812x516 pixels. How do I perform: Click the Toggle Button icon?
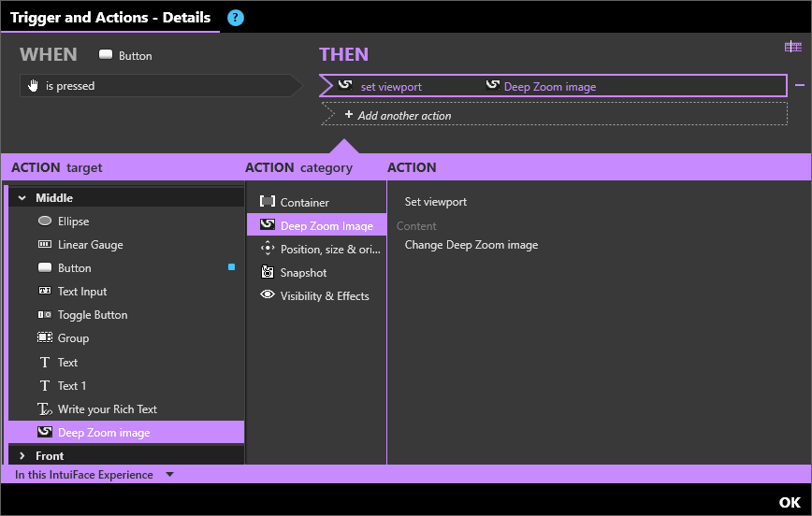coord(45,314)
